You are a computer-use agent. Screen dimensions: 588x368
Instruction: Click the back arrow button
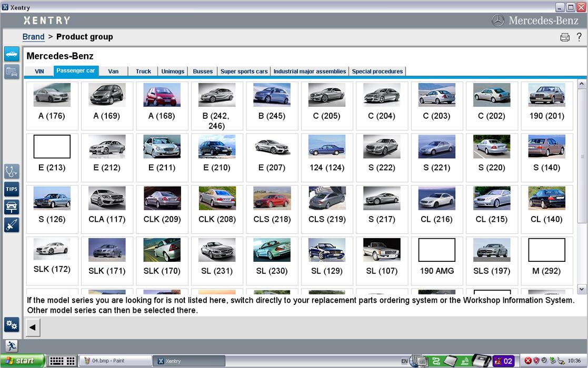[x=33, y=327]
